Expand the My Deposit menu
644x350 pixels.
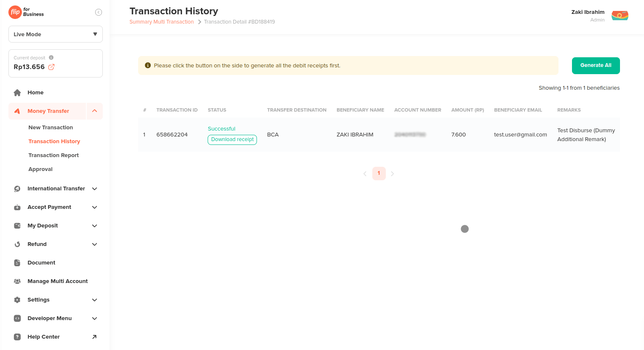(x=95, y=226)
